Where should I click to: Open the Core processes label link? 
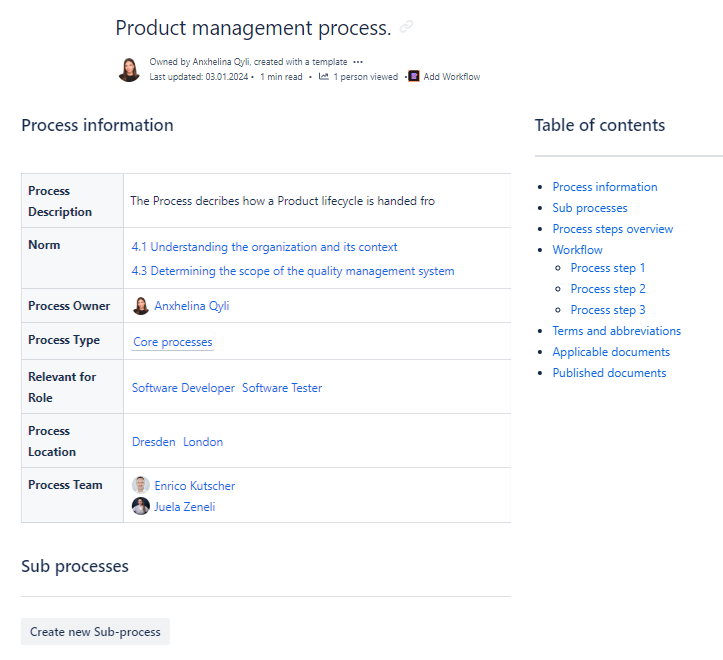(x=172, y=342)
